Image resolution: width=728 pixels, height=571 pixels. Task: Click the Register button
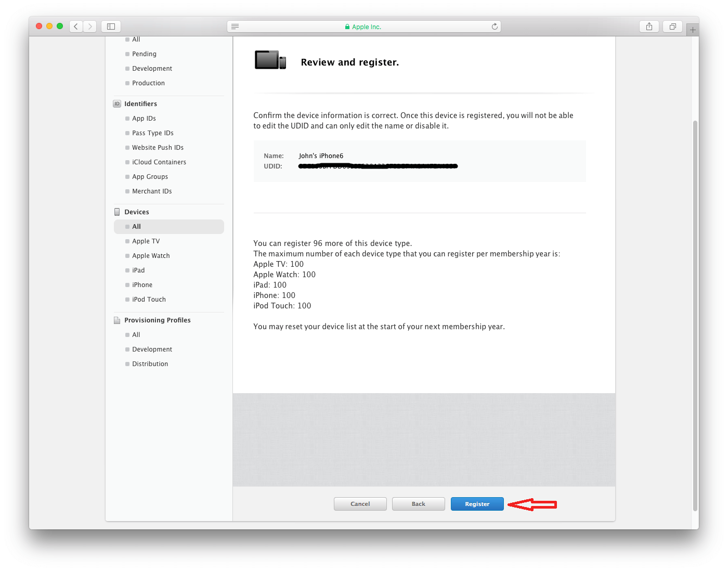click(477, 504)
